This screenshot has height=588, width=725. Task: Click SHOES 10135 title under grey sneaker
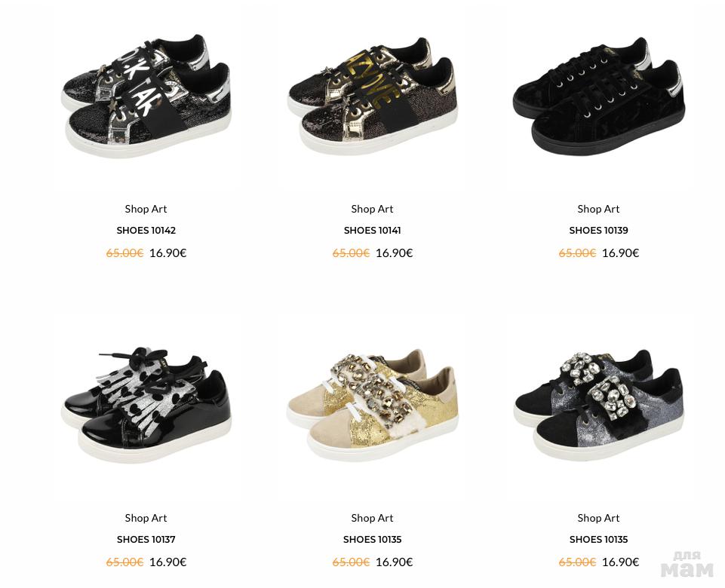point(599,539)
